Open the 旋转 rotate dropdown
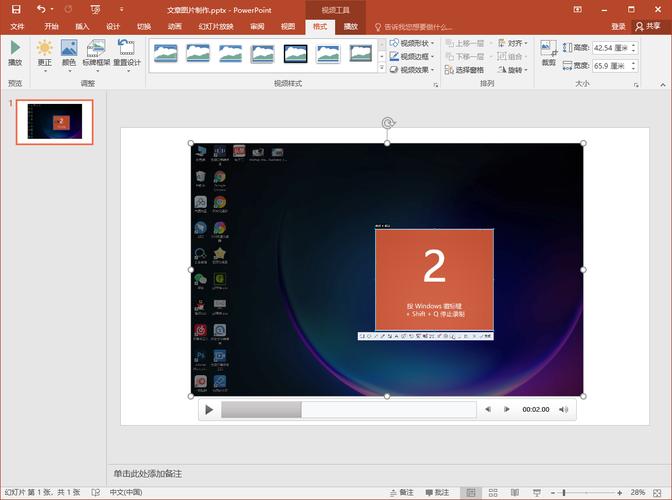This screenshot has width=672, height=500. tap(513, 69)
